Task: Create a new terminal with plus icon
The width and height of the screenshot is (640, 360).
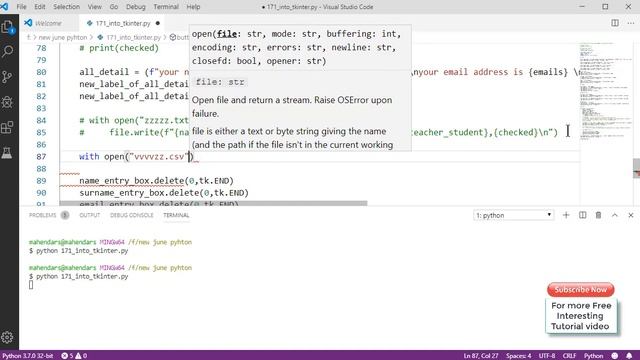Action: pos(566,215)
